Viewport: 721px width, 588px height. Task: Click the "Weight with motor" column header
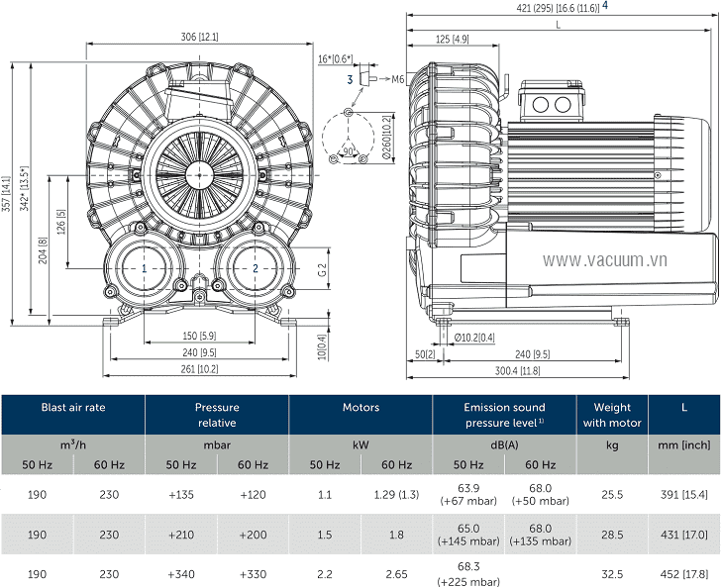point(612,414)
